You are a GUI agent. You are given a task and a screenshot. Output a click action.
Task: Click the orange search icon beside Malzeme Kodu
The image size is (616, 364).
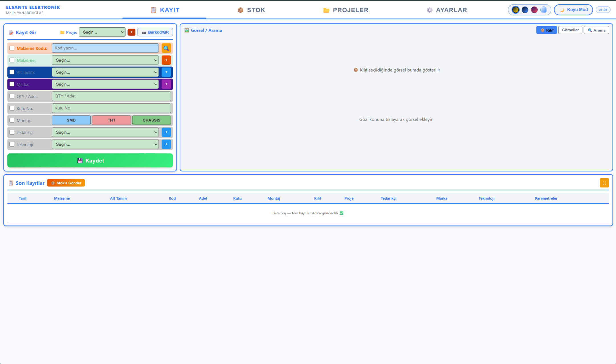(x=166, y=48)
